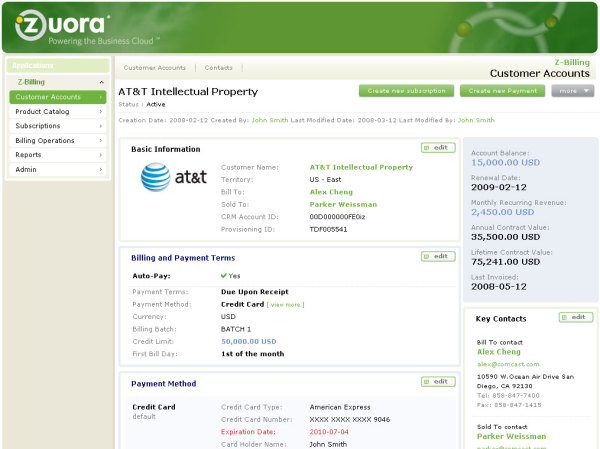Expand the Product Catalog menu item
The image size is (600, 449).
pos(57,112)
